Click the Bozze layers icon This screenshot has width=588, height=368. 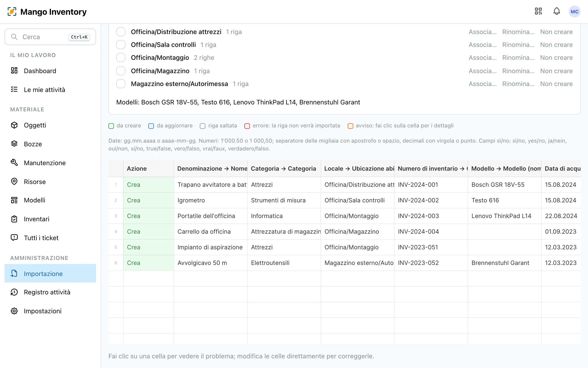14,144
